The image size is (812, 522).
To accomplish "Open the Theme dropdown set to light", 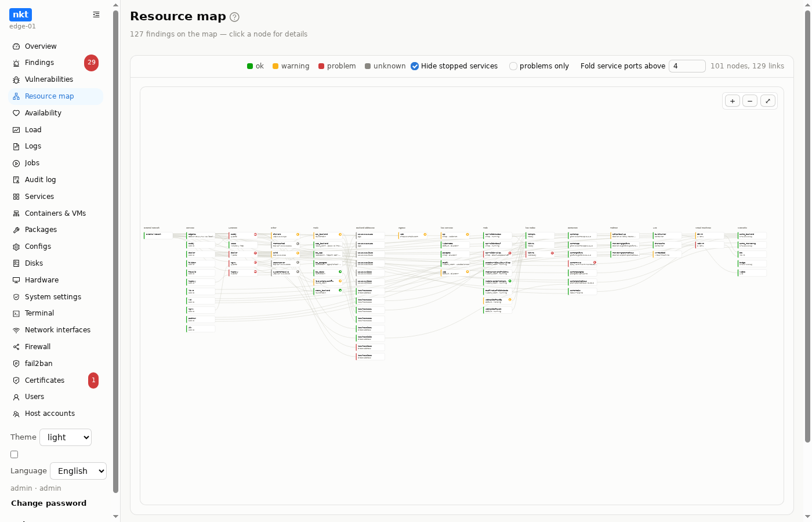I will (66, 437).
